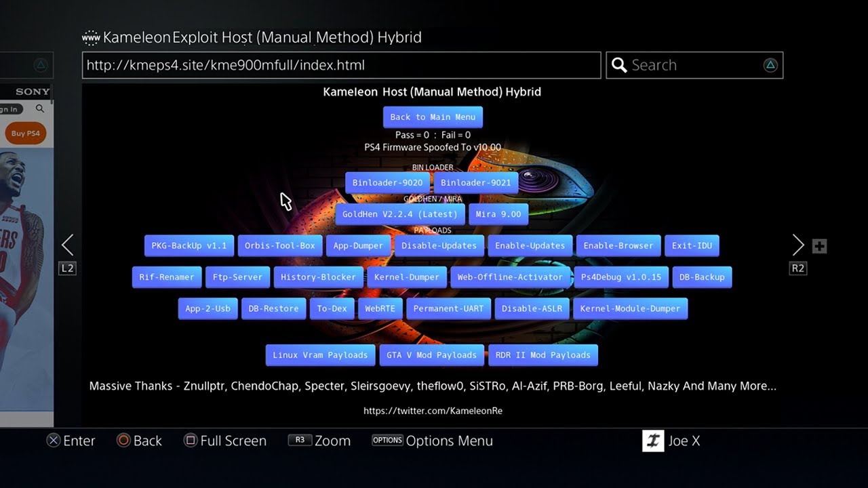This screenshot has height=488, width=868.
Task: Go to next page with right arrow
Action: tap(798, 245)
